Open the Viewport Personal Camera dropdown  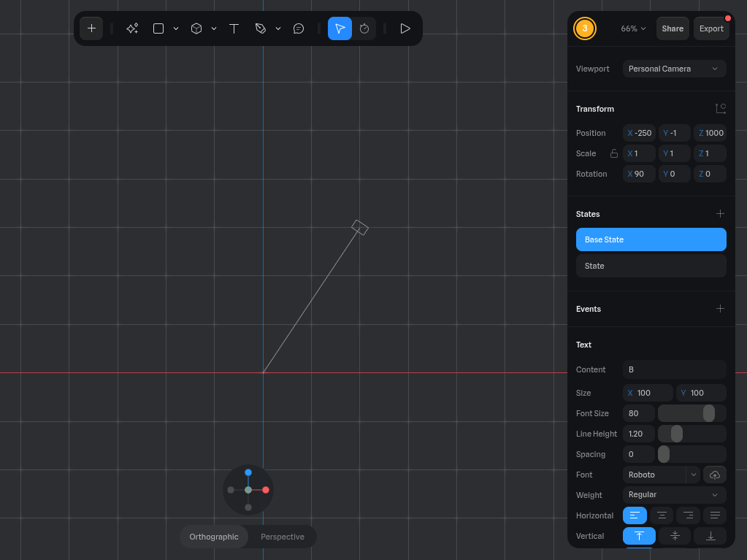point(674,69)
